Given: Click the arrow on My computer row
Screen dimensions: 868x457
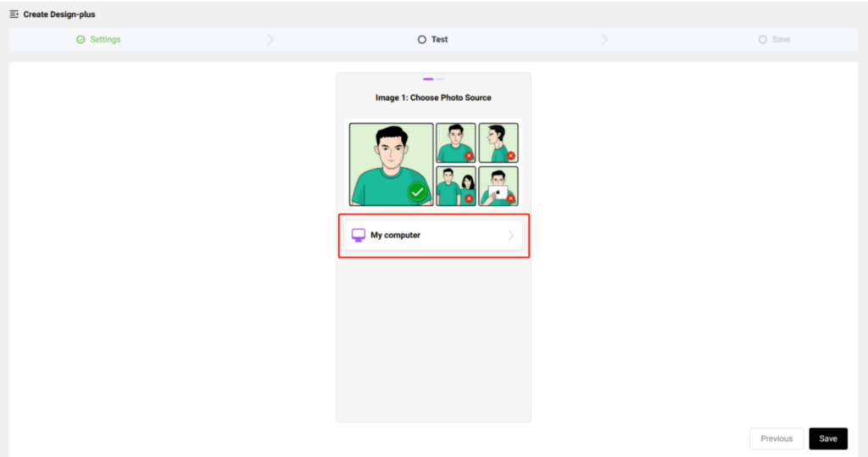Looking at the screenshot, I should tap(511, 236).
